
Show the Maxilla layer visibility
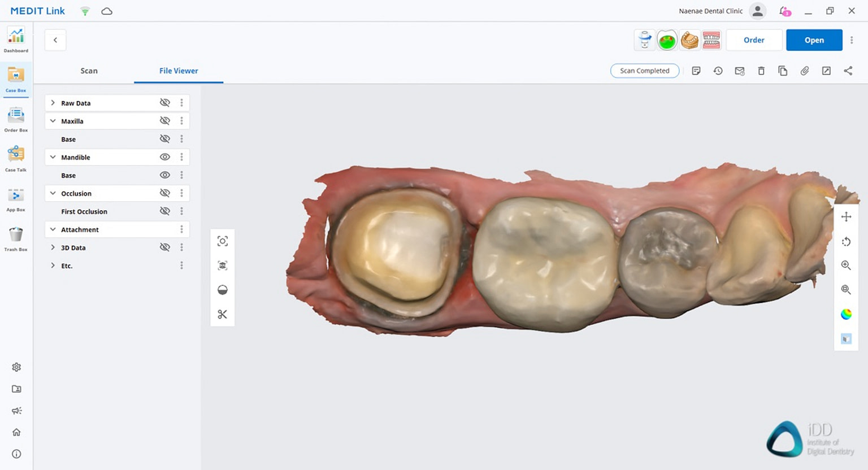click(164, 120)
